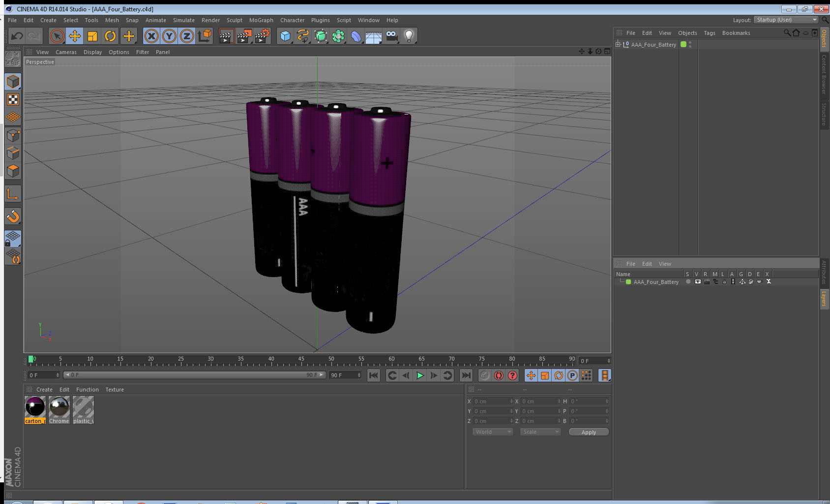Click the Apply button
This screenshot has height=504, width=830.
tap(589, 432)
